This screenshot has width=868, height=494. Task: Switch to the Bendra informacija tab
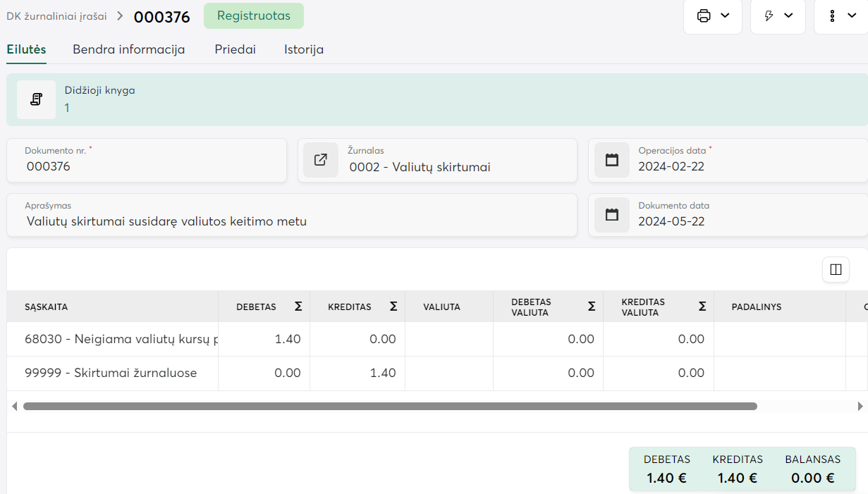(x=129, y=49)
